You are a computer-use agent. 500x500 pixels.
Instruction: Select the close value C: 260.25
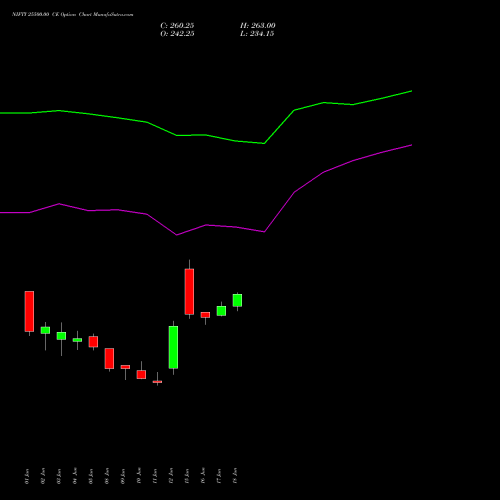click(x=177, y=26)
